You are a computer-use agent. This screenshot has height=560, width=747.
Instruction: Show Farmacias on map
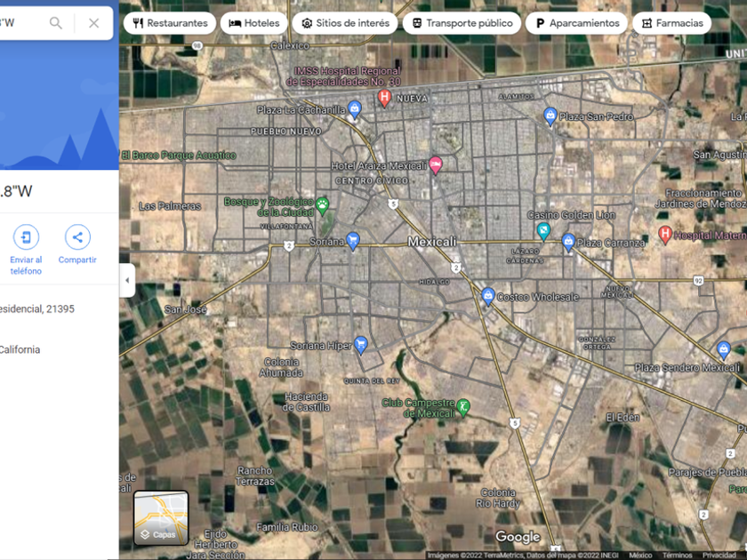(x=671, y=23)
